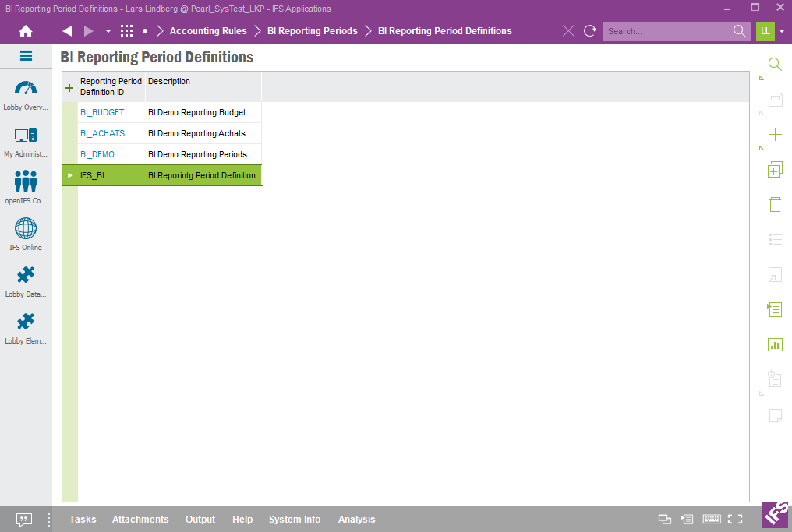The width and height of the screenshot is (792, 532).
Task: Click the note page icon in right toolbar
Action: point(775,415)
